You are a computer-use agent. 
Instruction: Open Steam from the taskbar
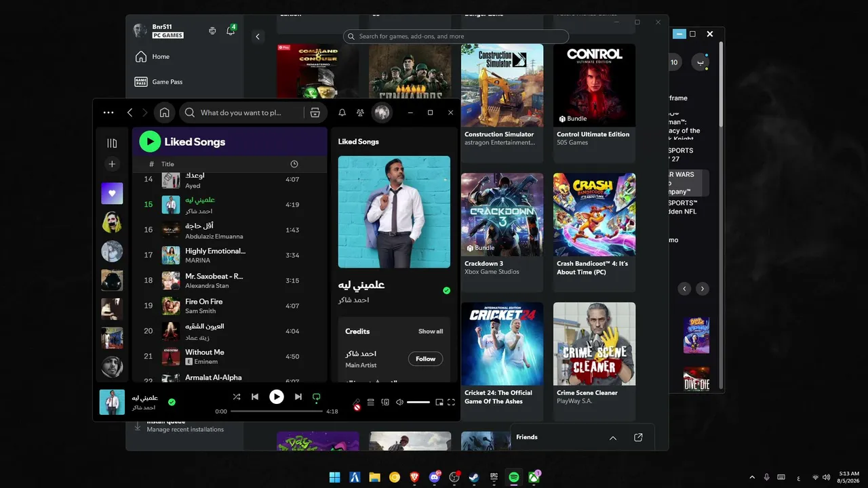(x=474, y=477)
